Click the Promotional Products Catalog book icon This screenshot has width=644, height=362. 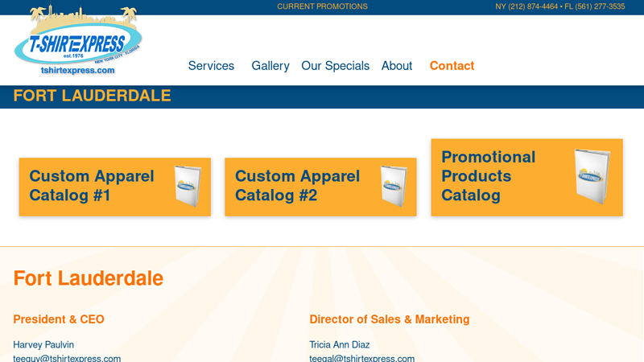592,176
